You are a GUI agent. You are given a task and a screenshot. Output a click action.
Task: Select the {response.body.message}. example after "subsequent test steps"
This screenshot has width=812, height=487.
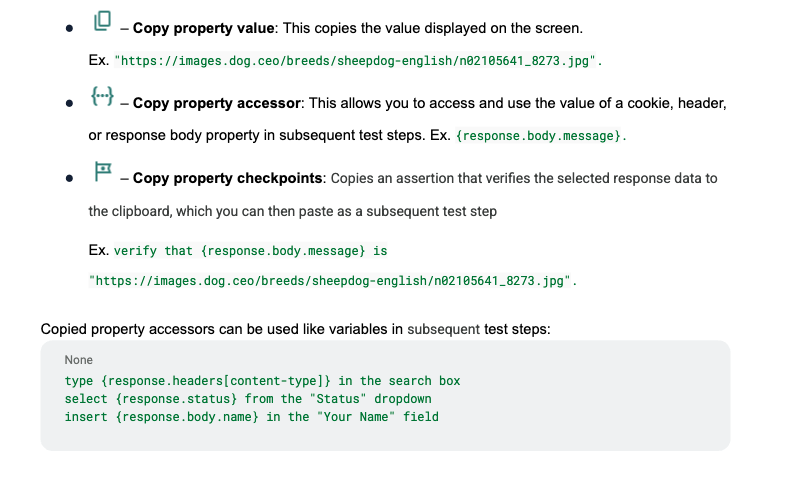click(541, 136)
